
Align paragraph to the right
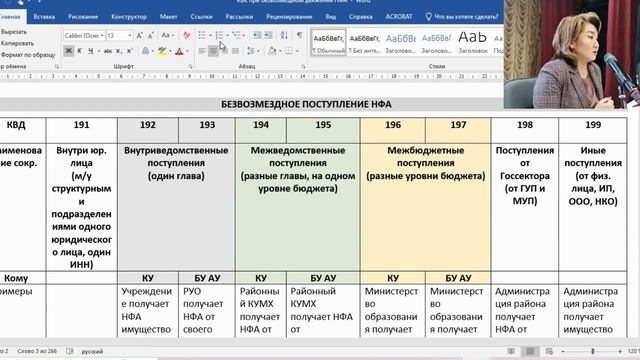pyautogui.click(x=224, y=51)
